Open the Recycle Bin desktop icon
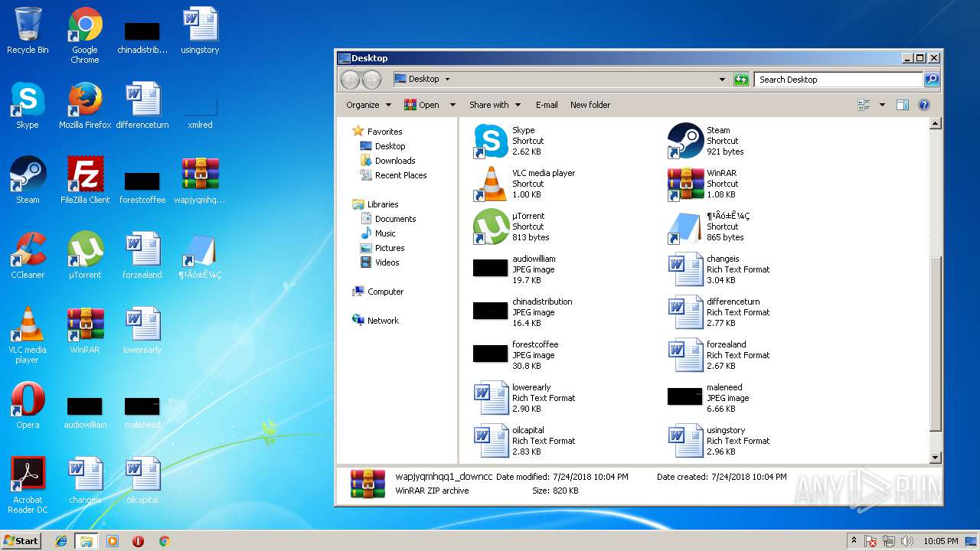 point(28,31)
